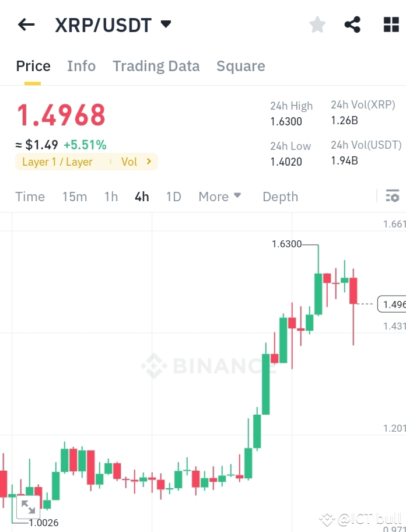Select the Time option in the interval bar
406x532 pixels.
(x=30, y=197)
